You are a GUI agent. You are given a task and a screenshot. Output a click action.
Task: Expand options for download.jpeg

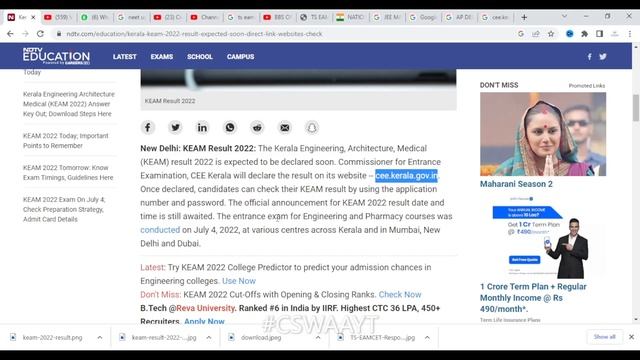coord(318,338)
